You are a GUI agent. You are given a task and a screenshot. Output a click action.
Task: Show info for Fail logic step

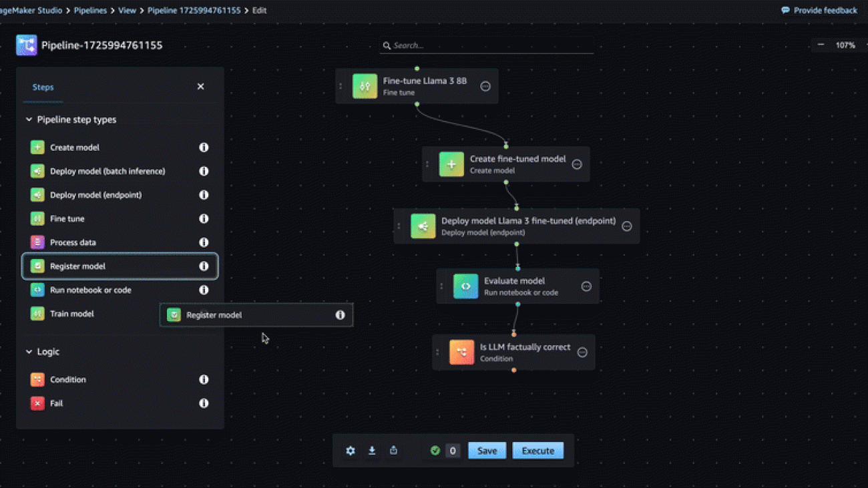point(204,403)
